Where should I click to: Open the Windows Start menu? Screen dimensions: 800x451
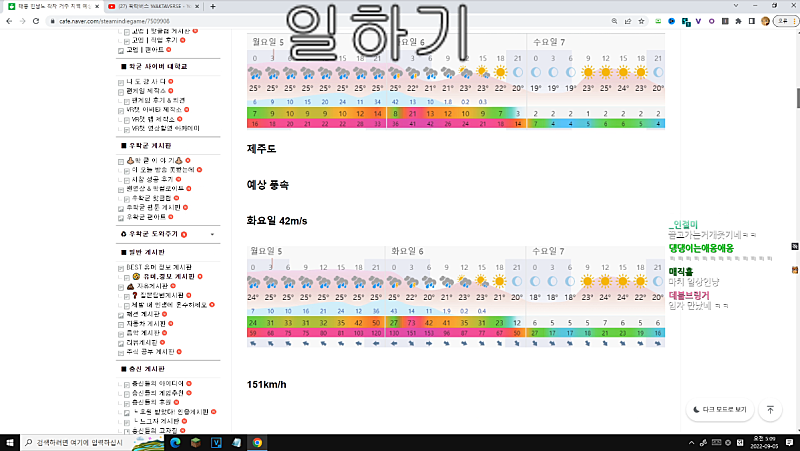9,441
